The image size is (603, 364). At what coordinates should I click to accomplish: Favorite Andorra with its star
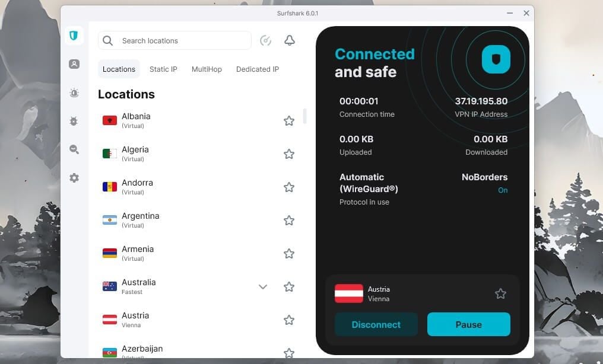point(289,187)
